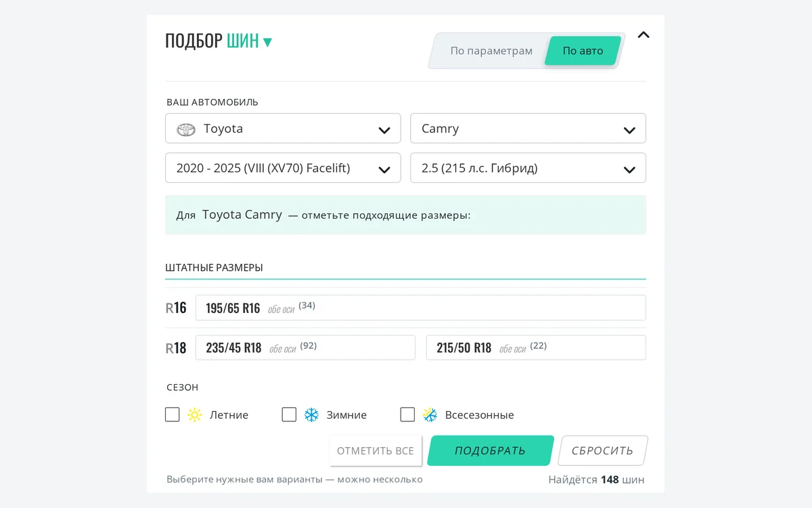Screen dimensions: 812x508
Task: Click the Toyota Camry name in the hint banner
Action: [242, 215]
